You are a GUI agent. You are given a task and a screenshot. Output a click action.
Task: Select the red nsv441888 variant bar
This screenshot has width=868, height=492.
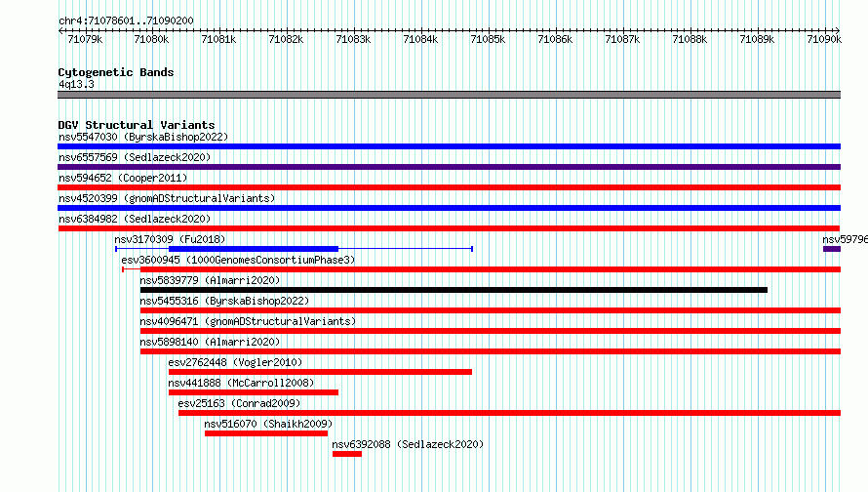[x=254, y=392]
